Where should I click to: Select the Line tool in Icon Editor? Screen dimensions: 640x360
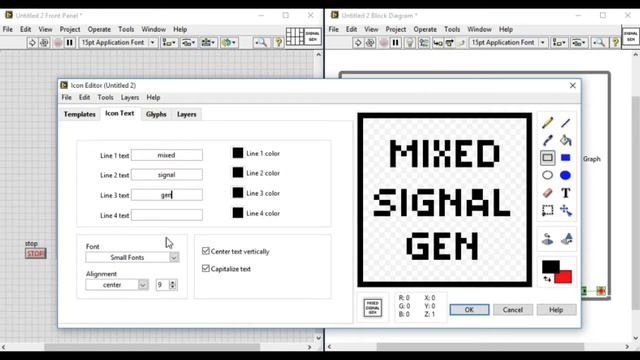pyautogui.click(x=565, y=123)
